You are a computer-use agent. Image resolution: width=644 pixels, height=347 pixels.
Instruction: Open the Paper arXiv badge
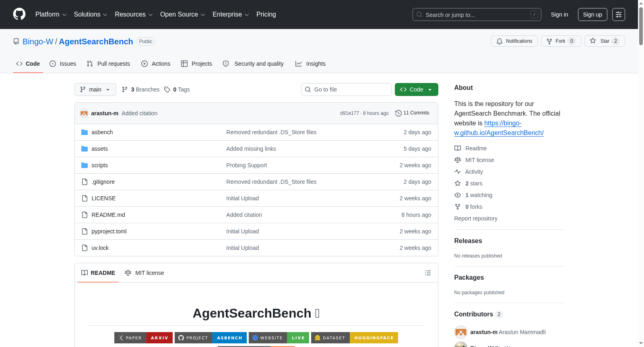pyautogui.click(x=144, y=338)
